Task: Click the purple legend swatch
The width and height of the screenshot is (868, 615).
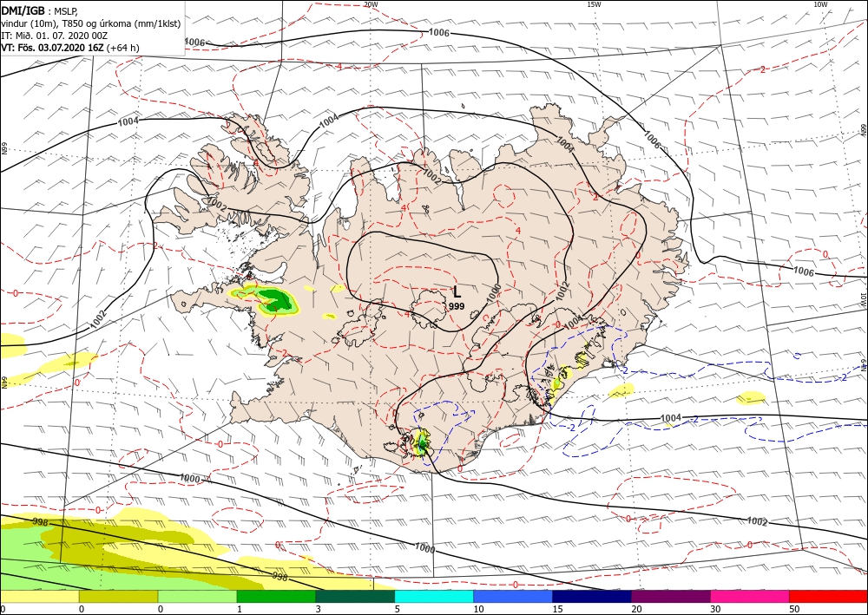Action: [670, 596]
